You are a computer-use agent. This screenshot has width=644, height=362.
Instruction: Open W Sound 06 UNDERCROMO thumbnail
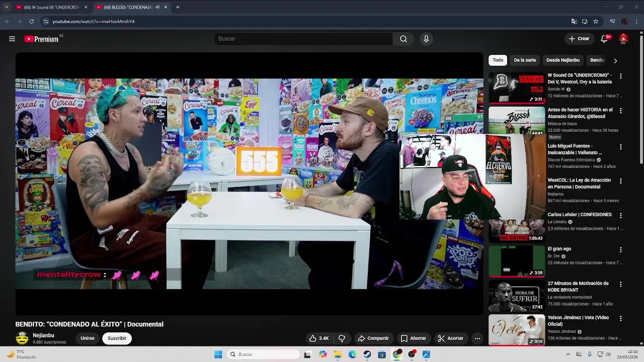517,87
